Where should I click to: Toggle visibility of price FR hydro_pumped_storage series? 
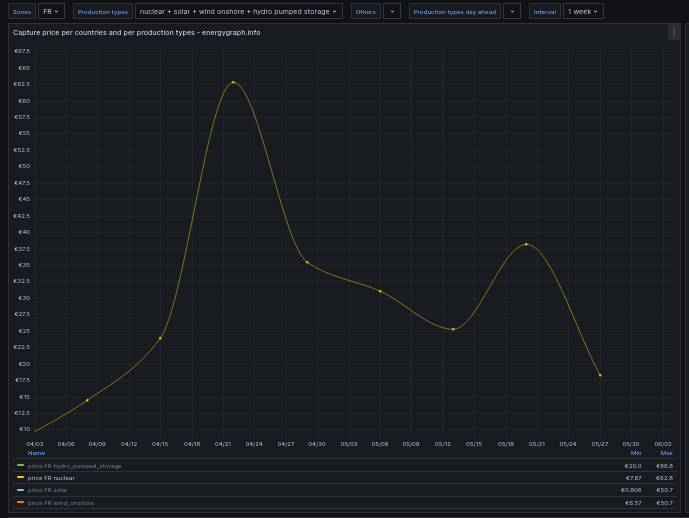pyautogui.click(x=75, y=466)
